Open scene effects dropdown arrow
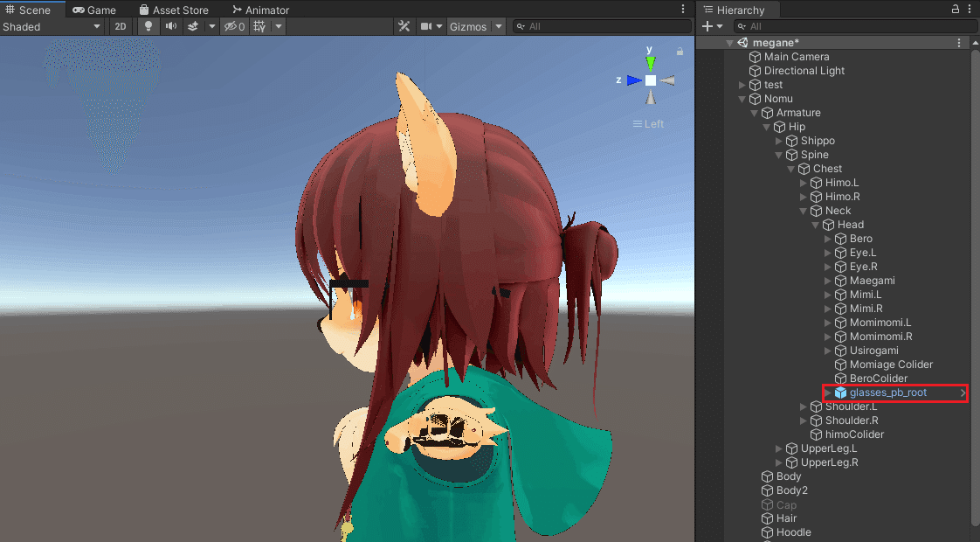Screen dimensions: 980x542 point(212,26)
